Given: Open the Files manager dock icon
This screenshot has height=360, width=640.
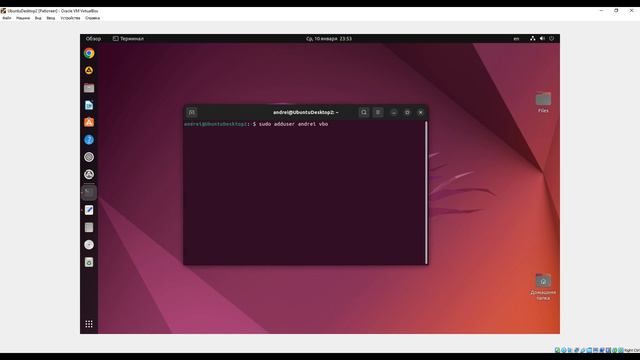Looking at the screenshot, I should click(x=89, y=88).
